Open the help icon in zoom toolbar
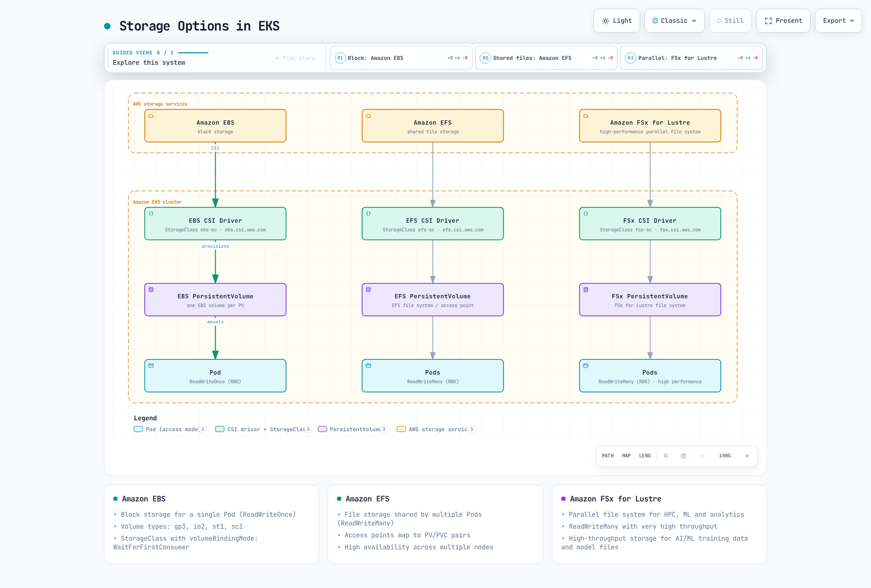 click(x=683, y=456)
